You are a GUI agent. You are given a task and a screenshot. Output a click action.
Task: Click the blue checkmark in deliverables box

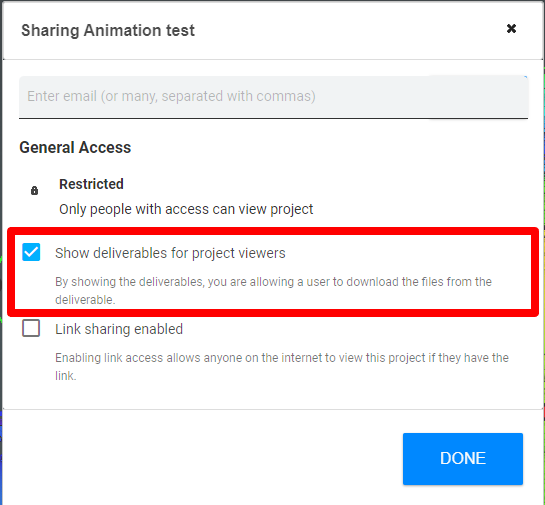click(31, 252)
